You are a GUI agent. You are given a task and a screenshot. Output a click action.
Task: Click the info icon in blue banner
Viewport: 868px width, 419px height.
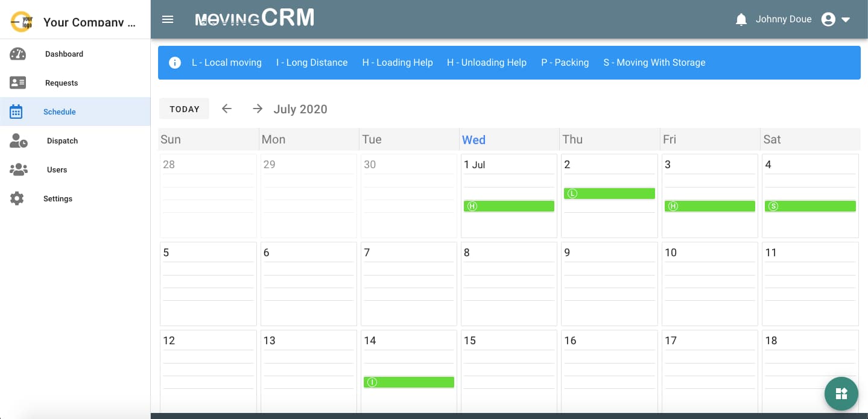tap(175, 63)
